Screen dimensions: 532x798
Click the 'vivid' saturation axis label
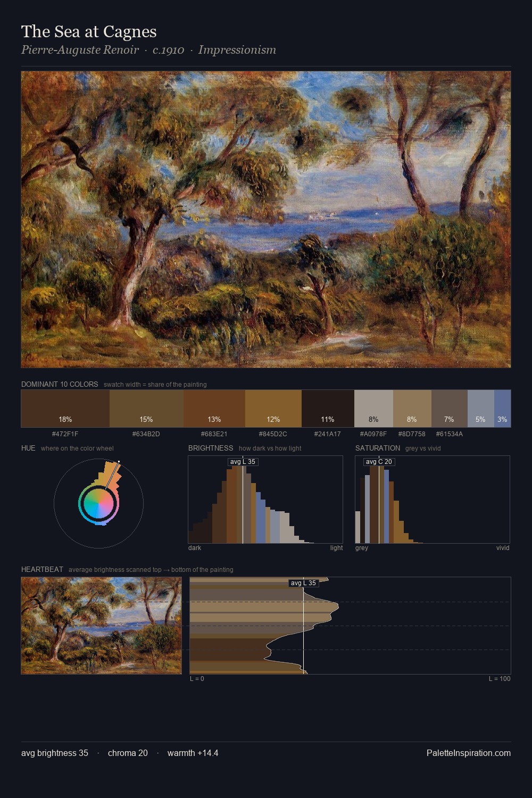(503, 548)
